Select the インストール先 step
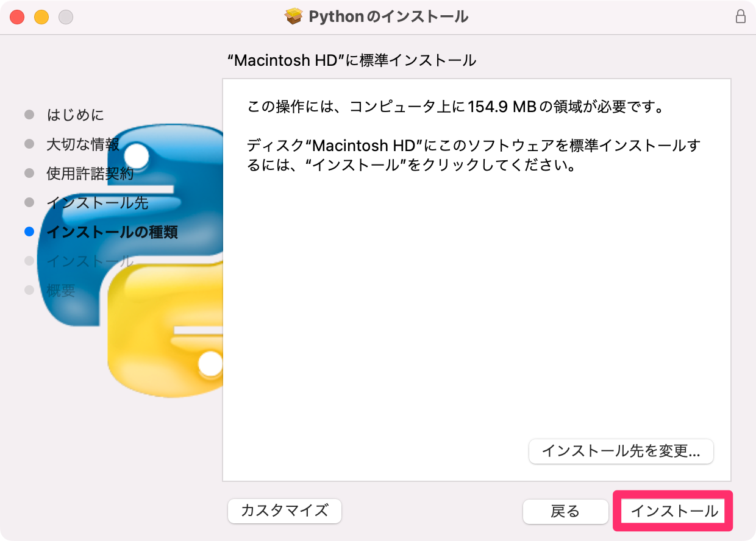This screenshot has height=541, width=756. [98, 203]
